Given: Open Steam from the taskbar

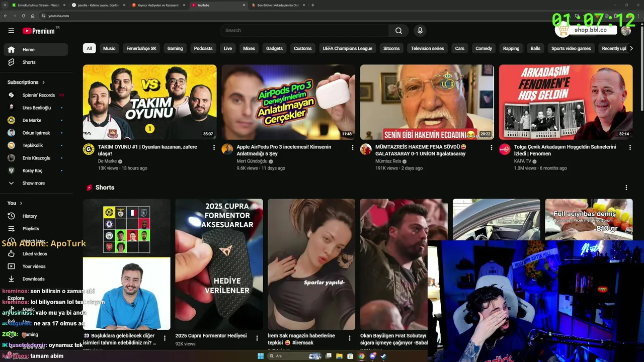Looking at the screenshot, I should pyautogui.click(x=383, y=356).
